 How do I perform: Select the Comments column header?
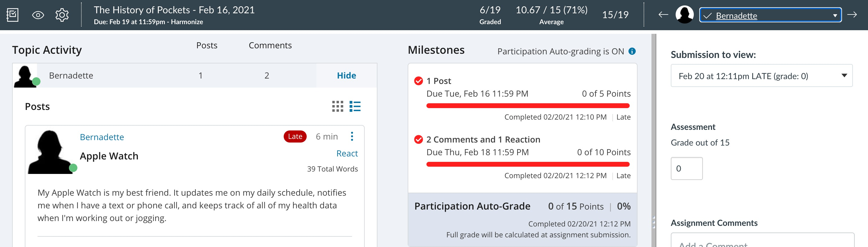click(x=270, y=45)
